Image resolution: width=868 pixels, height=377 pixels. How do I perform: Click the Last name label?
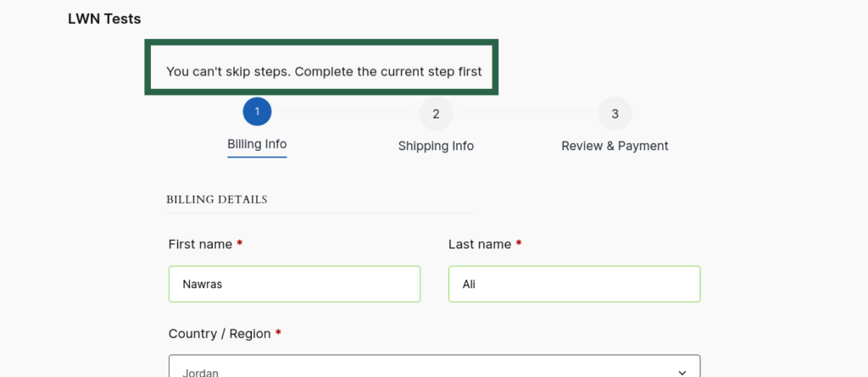pyautogui.click(x=480, y=244)
